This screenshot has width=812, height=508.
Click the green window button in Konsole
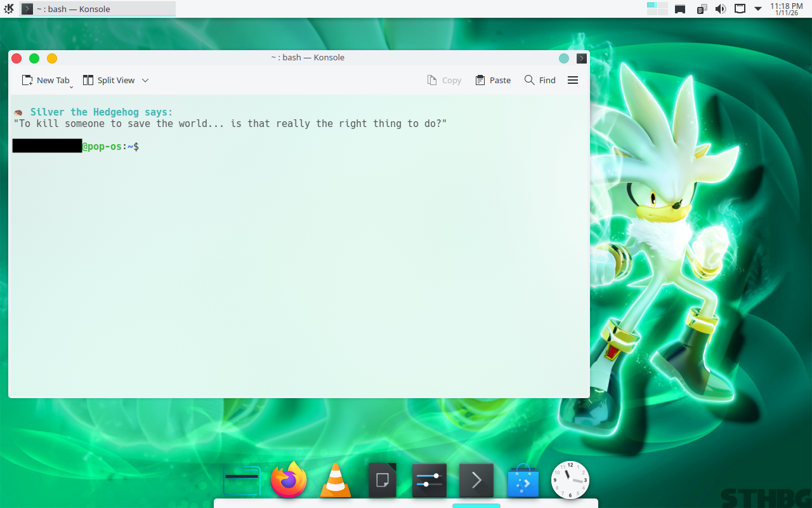34,58
